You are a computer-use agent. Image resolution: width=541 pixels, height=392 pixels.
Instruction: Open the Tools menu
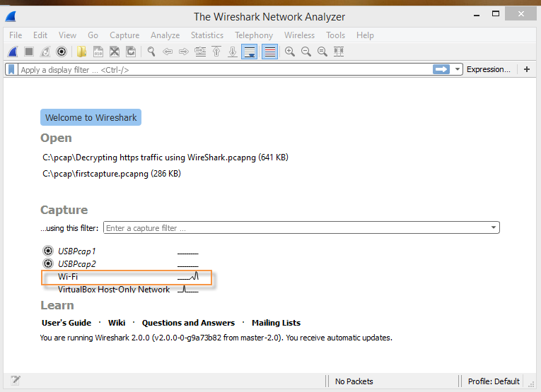click(x=335, y=35)
